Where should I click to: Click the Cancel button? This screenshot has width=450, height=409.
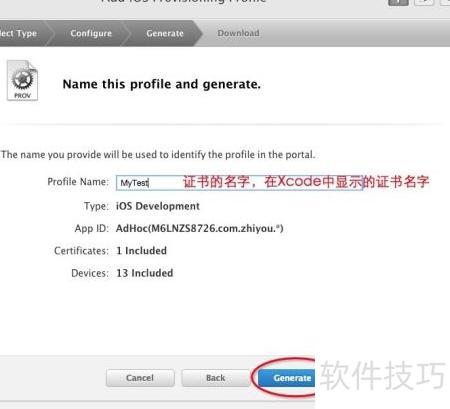click(x=140, y=378)
